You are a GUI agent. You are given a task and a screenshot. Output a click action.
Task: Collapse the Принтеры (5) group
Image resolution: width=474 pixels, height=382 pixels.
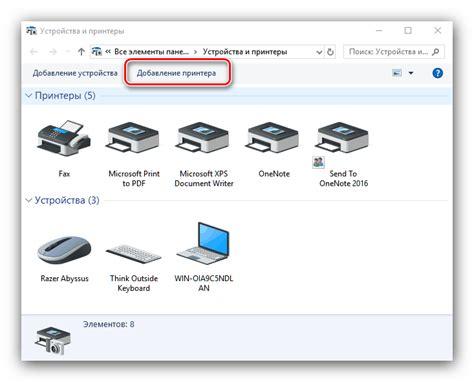coord(29,96)
